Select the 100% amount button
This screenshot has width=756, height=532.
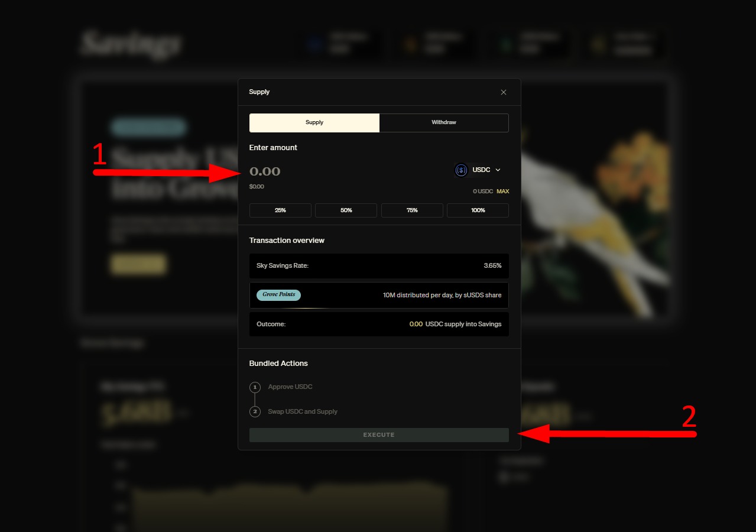click(478, 210)
